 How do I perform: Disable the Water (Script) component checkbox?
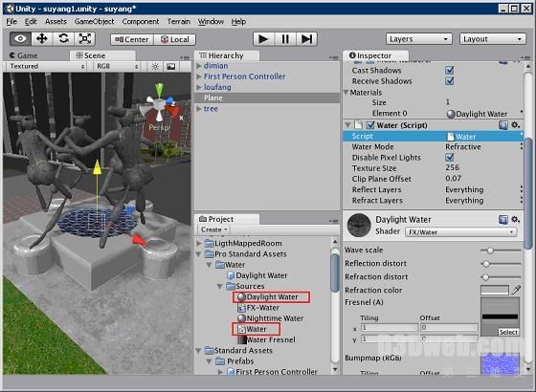370,125
